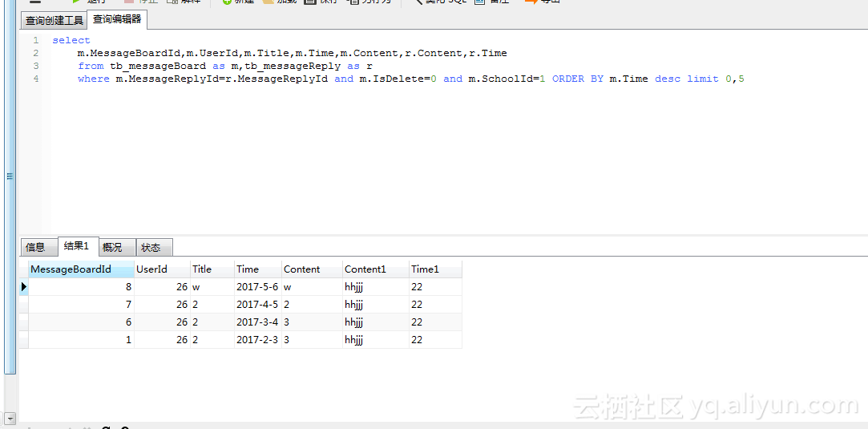Click the Time1 cell 22 in the 2017-5-6 row
The width and height of the screenshot is (868, 429).
pos(435,287)
